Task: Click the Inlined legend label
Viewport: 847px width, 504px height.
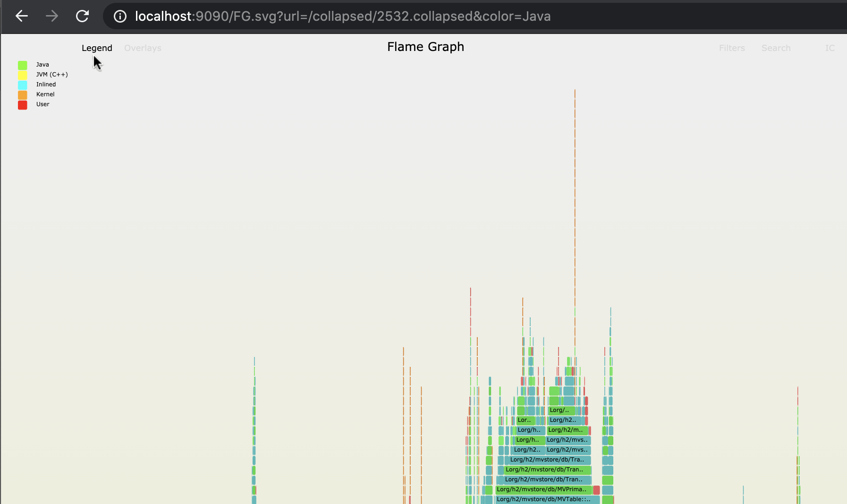Action: click(x=46, y=84)
